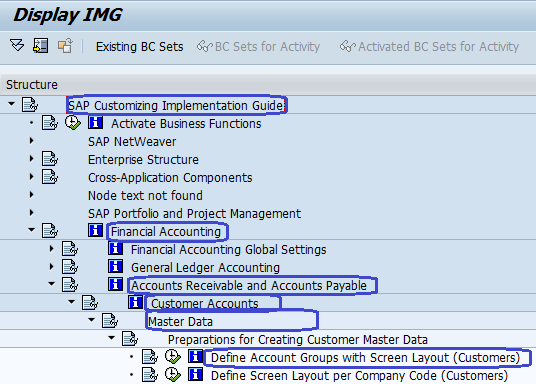Click the grayed Change Release Notes icon

pyautogui.click(x=65, y=45)
